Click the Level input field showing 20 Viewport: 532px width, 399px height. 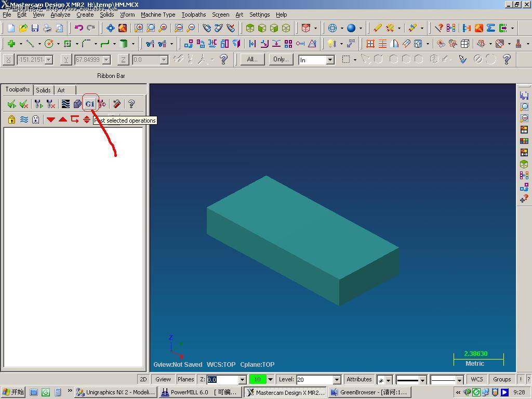point(315,380)
